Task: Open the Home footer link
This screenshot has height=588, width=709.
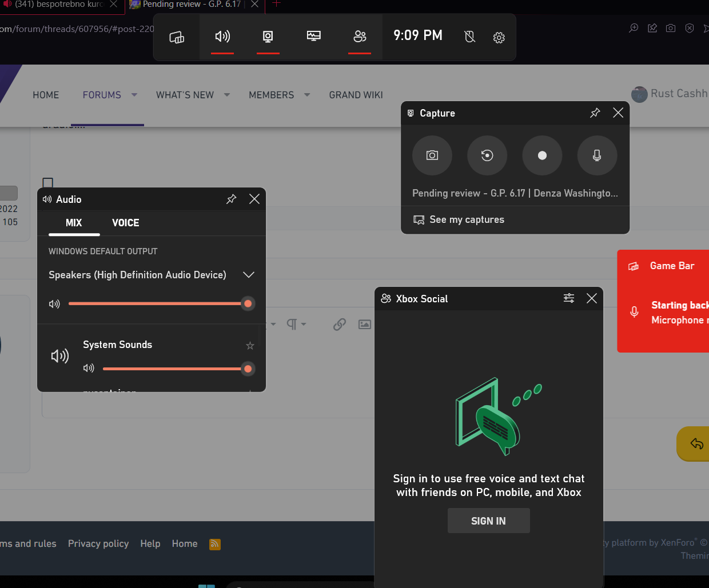Action: (185, 543)
